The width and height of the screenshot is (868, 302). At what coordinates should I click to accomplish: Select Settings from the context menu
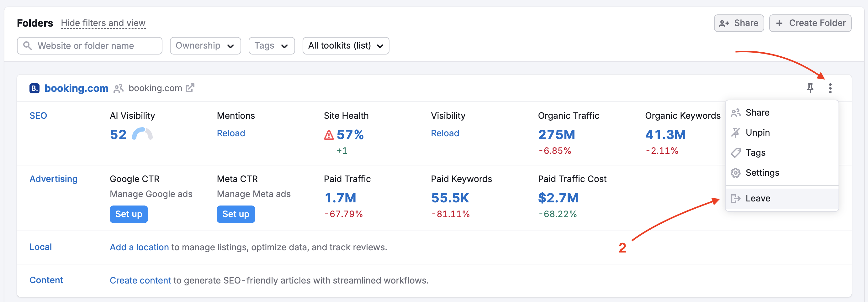click(762, 173)
